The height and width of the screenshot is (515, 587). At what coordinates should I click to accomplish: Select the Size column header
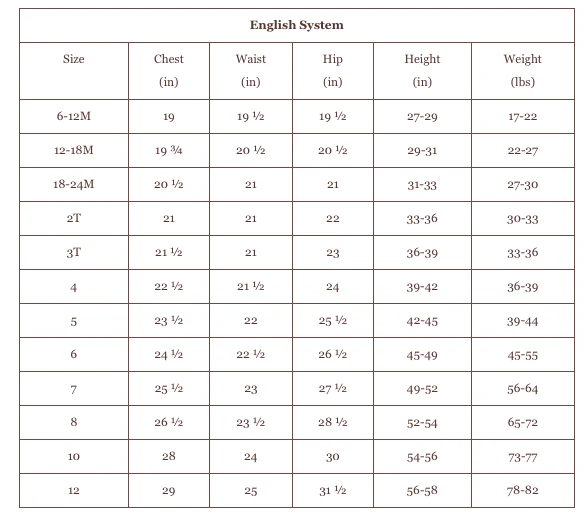[73, 59]
